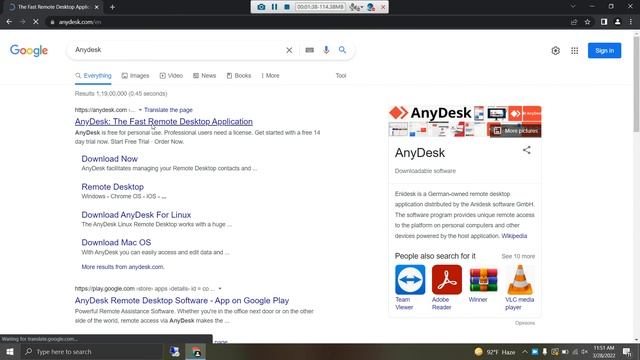Image resolution: width=640 pixels, height=360 pixels.
Task: Switch to Books tab
Action: (x=239, y=76)
